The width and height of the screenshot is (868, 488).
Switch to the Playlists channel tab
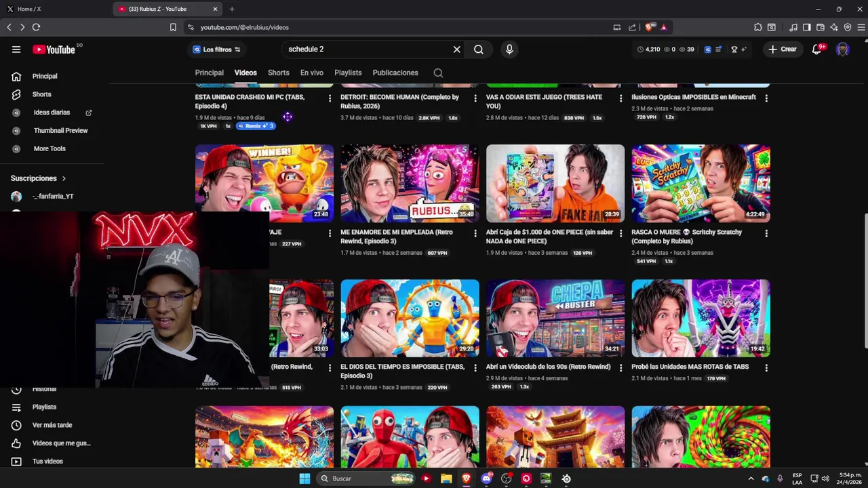pos(348,73)
